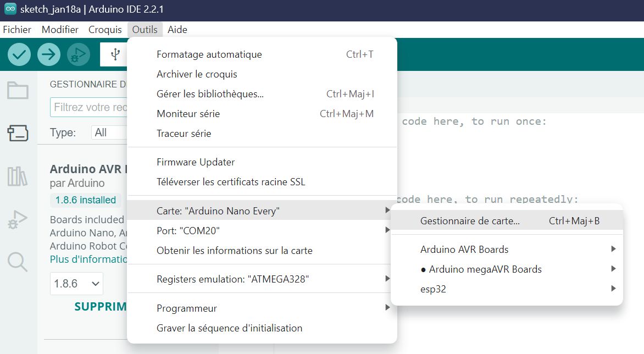Open the Aide menu
This screenshot has width=644, height=354.
177,30
